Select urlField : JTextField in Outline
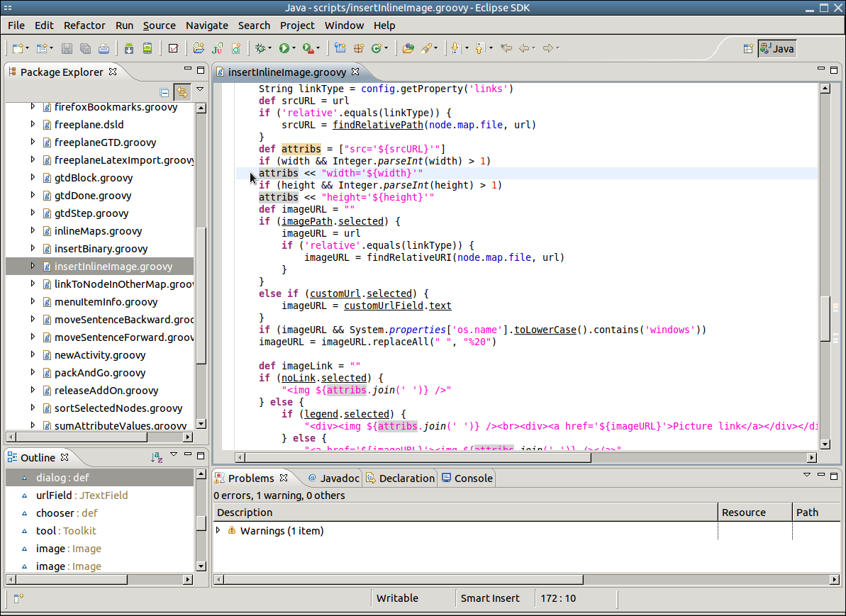The image size is (846, 616). pos(82,495)
